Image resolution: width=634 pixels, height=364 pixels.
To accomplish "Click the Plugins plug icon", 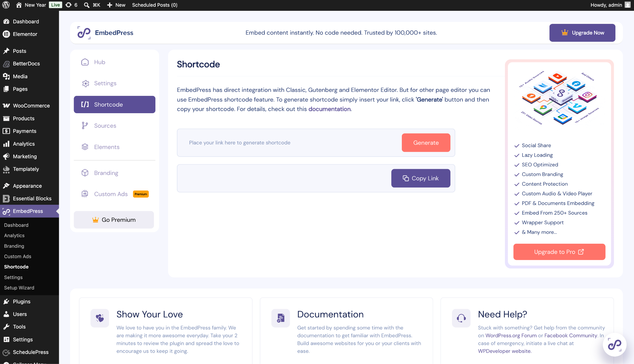I will click(x=6, y=302).
